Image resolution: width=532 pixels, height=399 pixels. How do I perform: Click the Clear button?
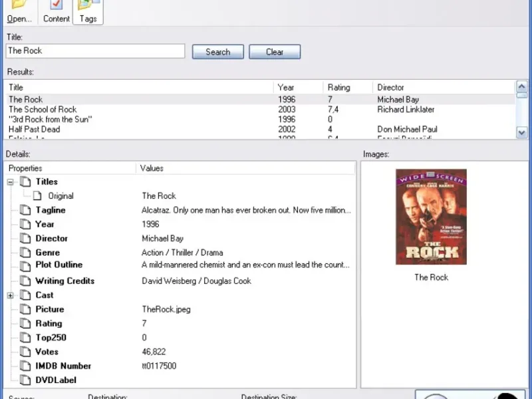(x=275, y=52)
